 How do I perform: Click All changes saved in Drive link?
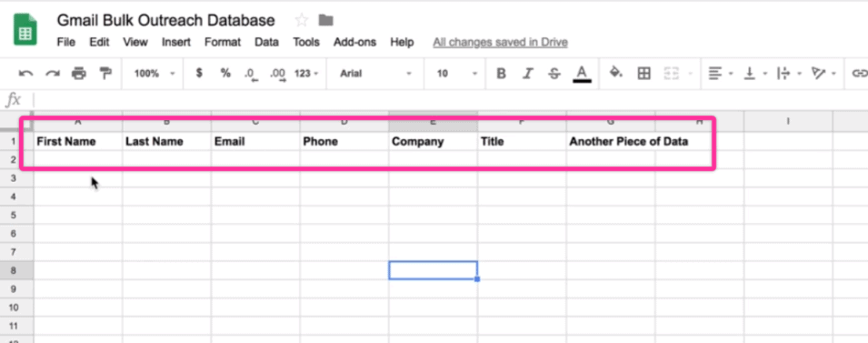(501, 42)
